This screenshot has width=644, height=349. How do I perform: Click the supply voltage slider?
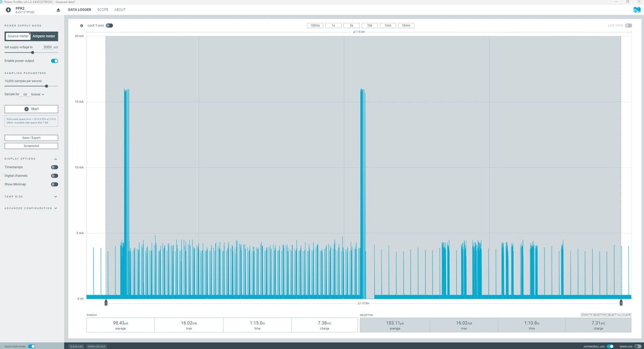pos(33,52)
